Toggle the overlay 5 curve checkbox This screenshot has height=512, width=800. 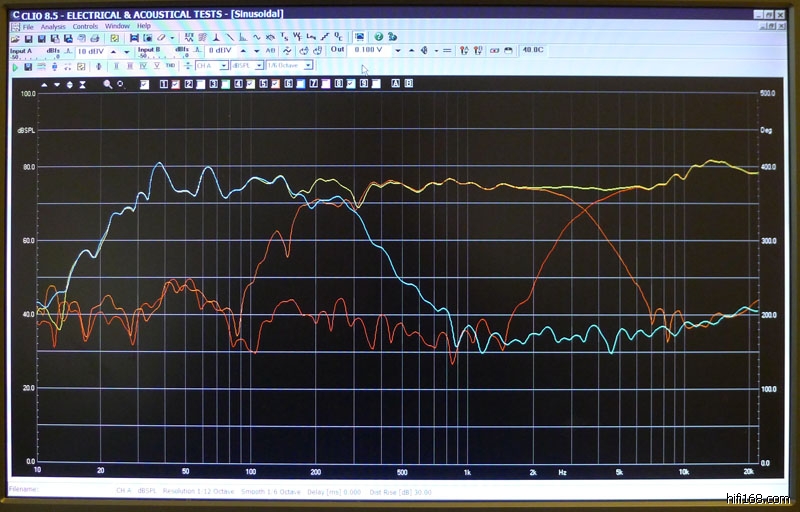tap(274, 84)
